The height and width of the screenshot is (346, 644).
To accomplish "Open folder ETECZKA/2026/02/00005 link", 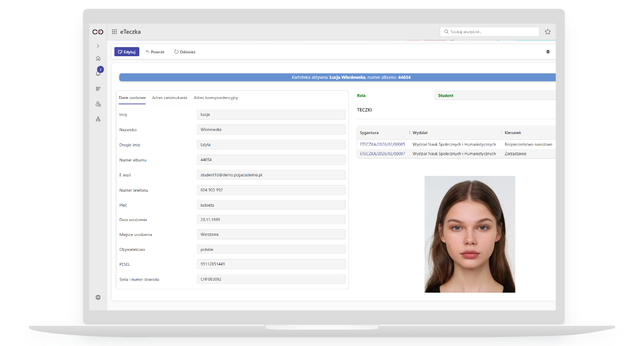I will (382, 144).
